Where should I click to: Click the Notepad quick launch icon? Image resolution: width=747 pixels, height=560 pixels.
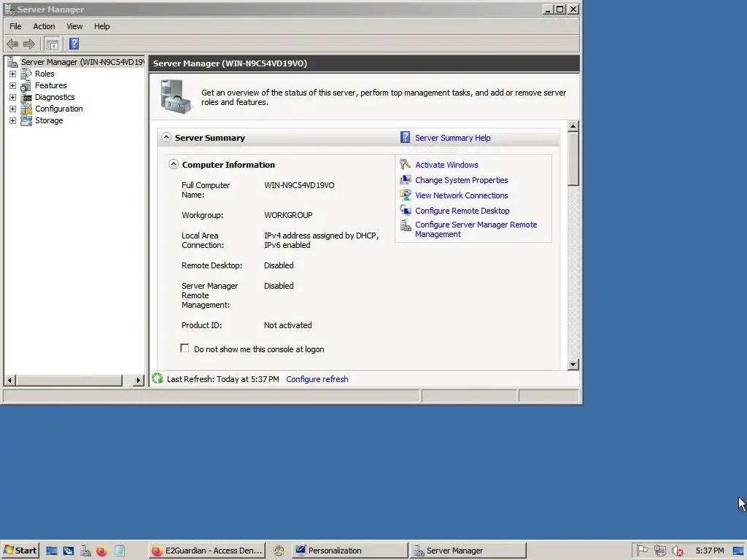point(119,551)
